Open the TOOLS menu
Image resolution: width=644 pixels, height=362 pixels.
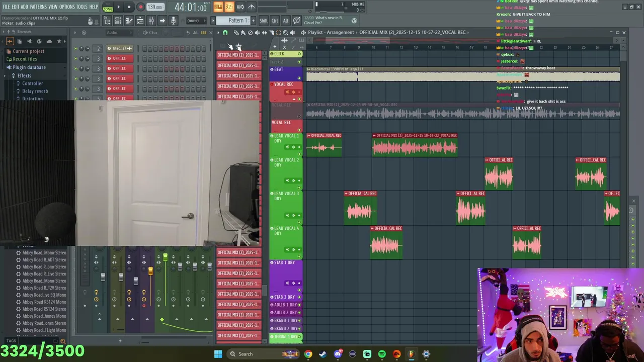tap(82, 7)
